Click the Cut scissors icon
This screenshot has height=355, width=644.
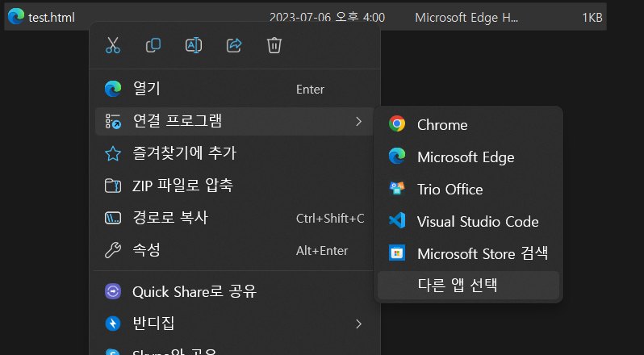click(112, 45)
